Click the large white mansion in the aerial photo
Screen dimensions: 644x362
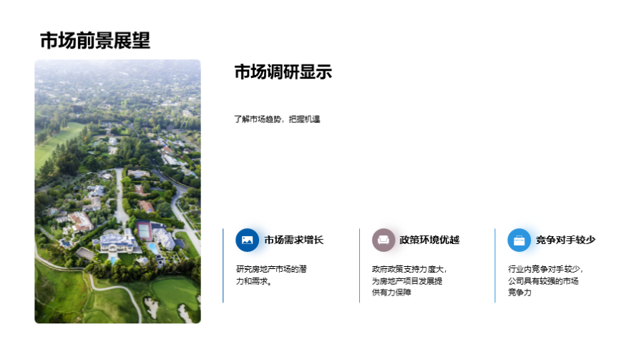117,243
